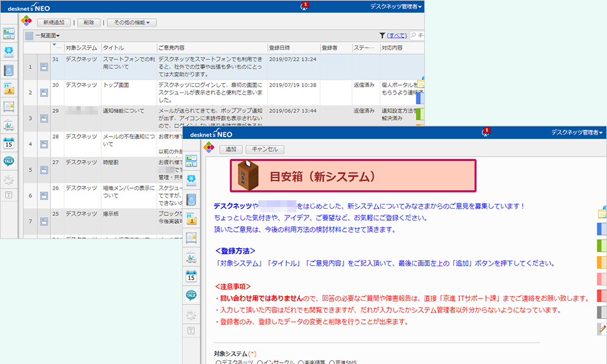Viewport: 607px width, 364px height.
Task: Click the colorful app menu icon beside 追加
Action: (x=209, y=149)
